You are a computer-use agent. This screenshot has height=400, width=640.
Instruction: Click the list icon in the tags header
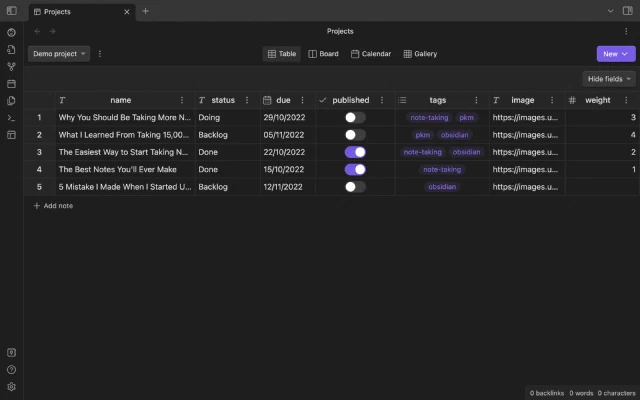402,100
